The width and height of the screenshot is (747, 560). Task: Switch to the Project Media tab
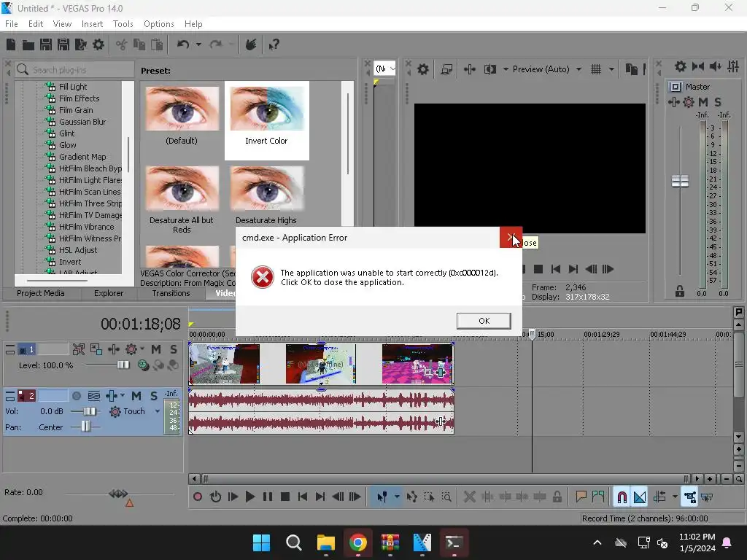pos(41,293)
